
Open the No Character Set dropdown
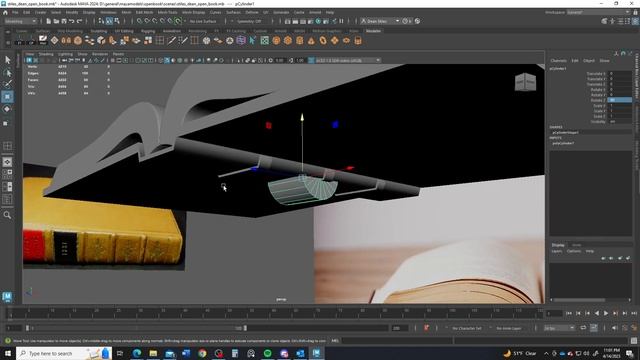[467, 328]
